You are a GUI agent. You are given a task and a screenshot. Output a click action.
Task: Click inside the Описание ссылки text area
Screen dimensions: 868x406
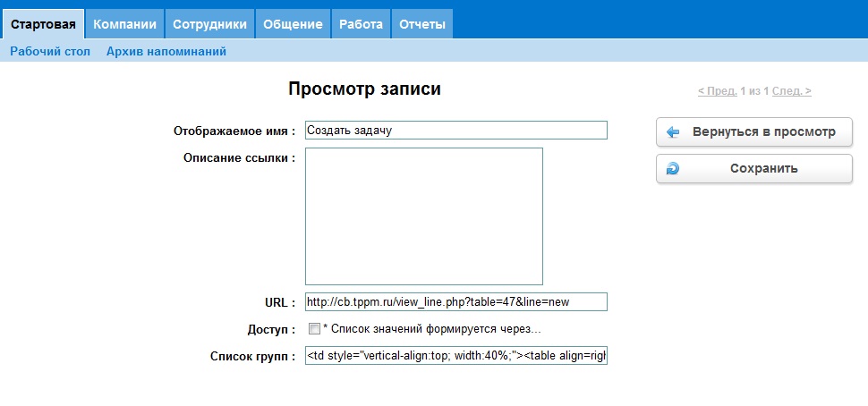pos(424,216)
